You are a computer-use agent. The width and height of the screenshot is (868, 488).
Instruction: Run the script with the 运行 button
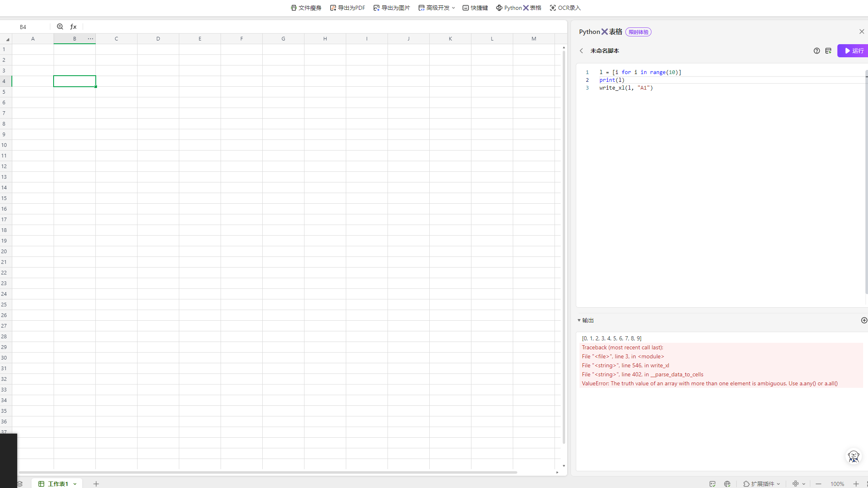coord(853,51)
